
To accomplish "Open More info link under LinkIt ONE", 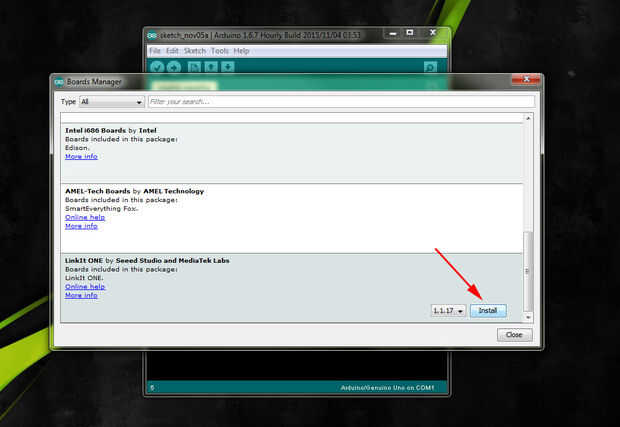I will click(x=81, y=295).
